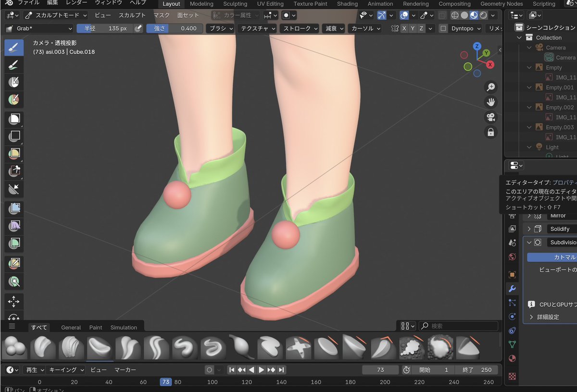
Task: Expand the 詳細設定 advanced section
Action: 543,317
